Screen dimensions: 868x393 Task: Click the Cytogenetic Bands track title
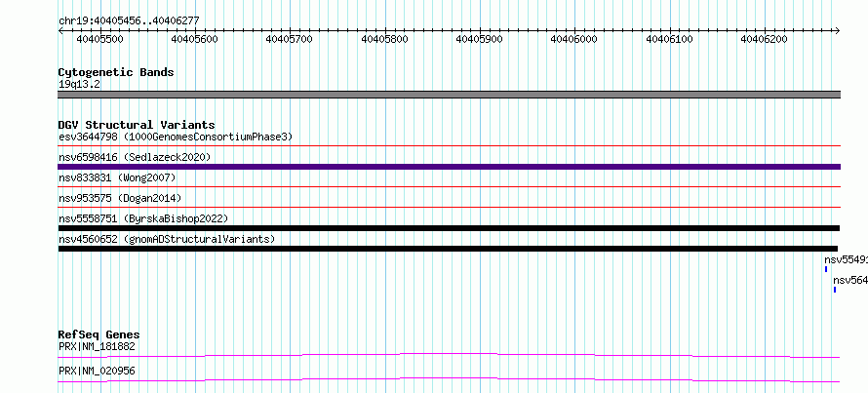(x=116, y=72)
